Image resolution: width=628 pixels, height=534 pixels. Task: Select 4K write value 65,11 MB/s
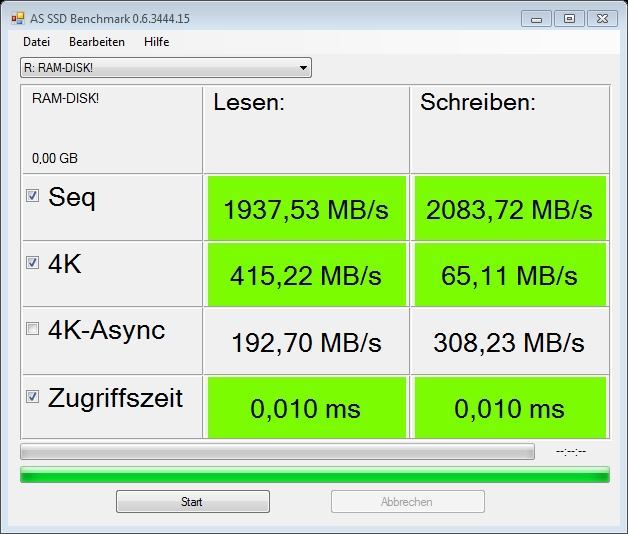tap(509, 276)
